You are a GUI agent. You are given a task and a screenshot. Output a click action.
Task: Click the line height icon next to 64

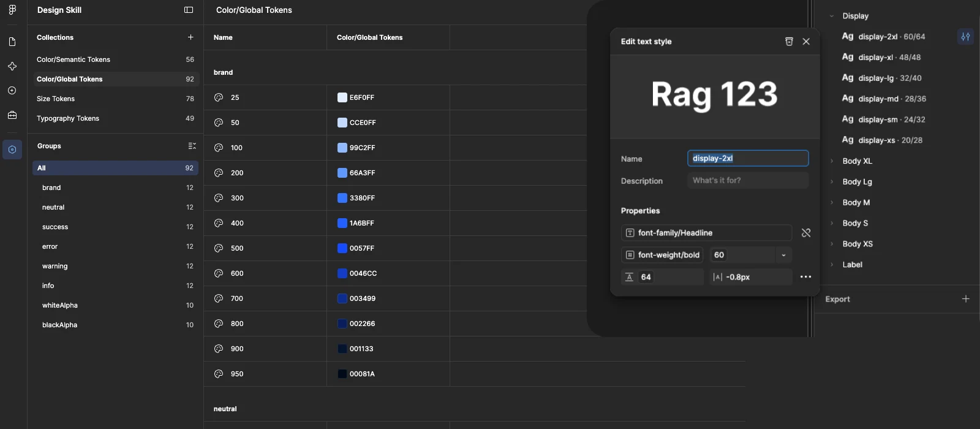(x=629, y=277)
